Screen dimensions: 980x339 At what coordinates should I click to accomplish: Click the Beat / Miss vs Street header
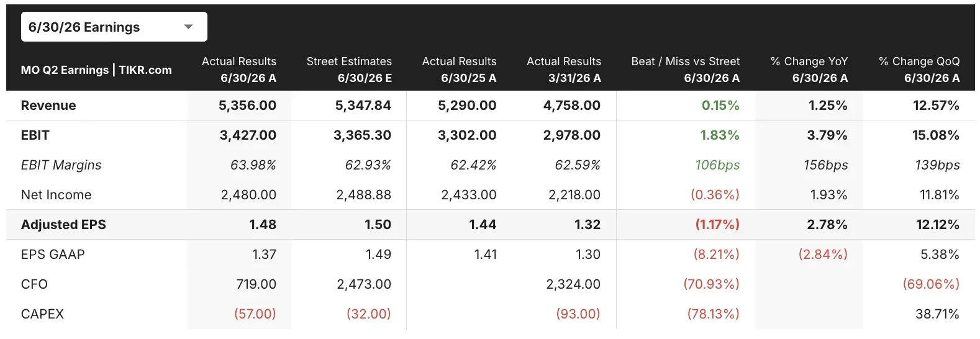pyautogui.click(x=686, y=70)
